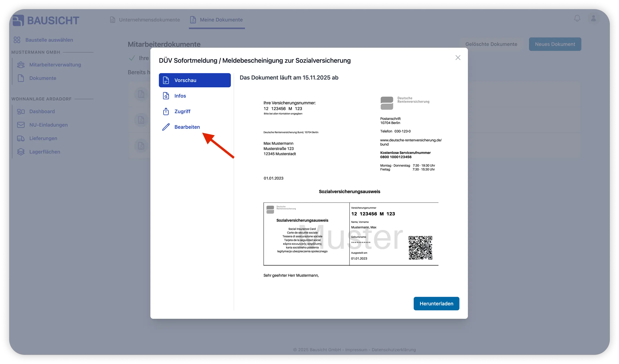Click the Neues Dokument button
The width and height of the screenshot is (619, 364).
coord(555,44)
